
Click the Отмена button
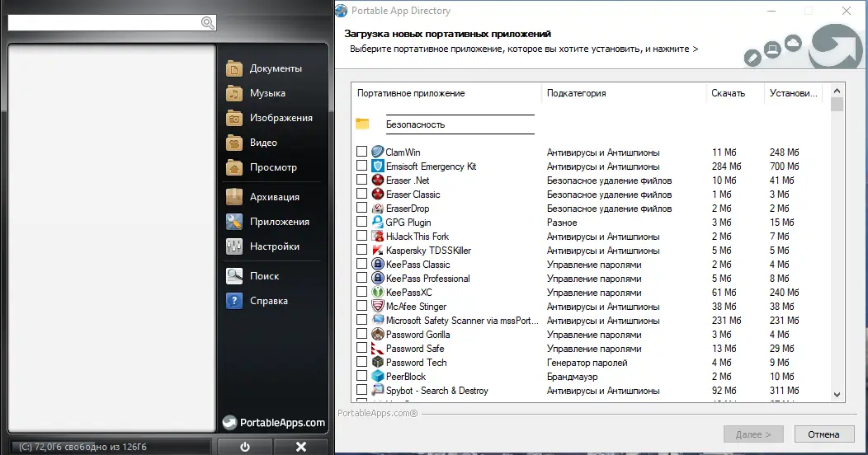[823, 434]
